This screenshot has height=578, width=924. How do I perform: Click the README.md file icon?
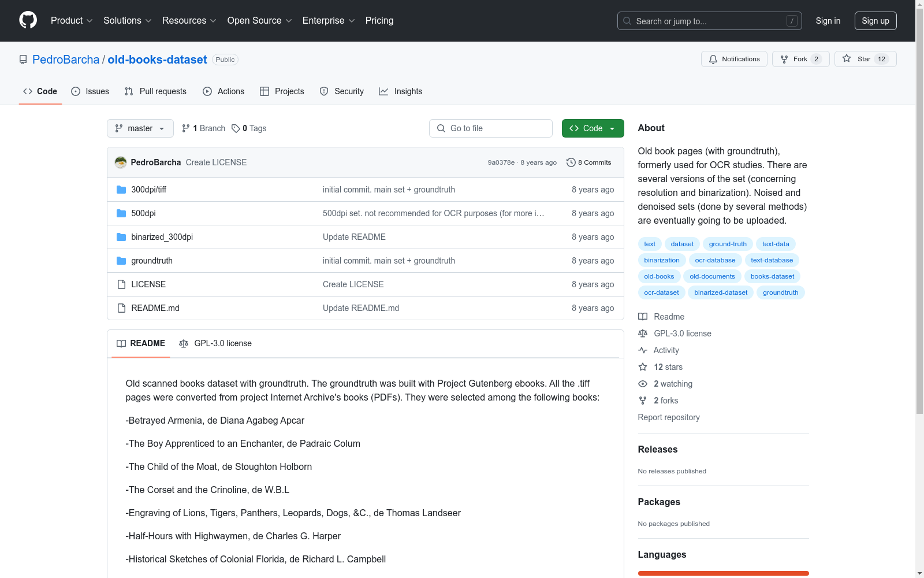[121, 308]
